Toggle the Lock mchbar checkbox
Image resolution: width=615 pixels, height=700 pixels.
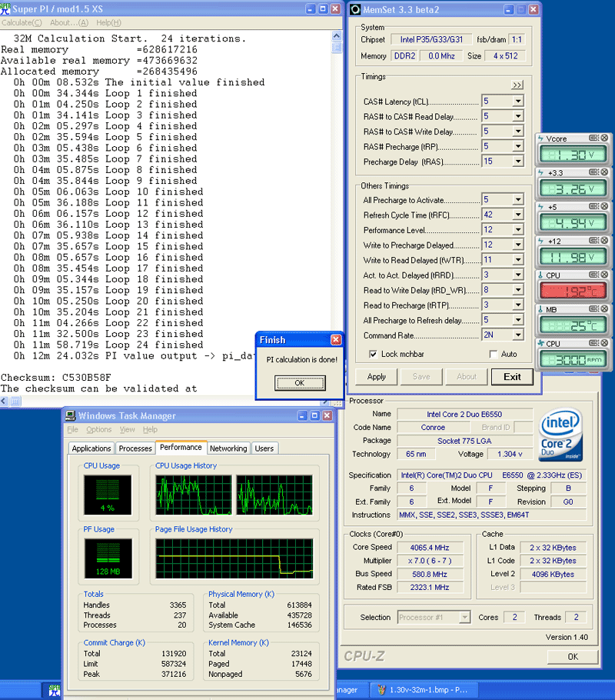tap(373, 355)
